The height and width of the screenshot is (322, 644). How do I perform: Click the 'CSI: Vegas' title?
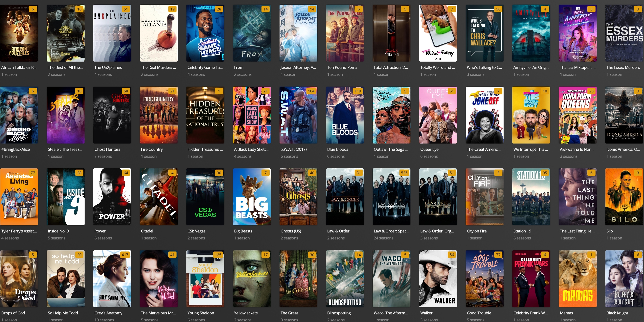[x=196, y=231]
